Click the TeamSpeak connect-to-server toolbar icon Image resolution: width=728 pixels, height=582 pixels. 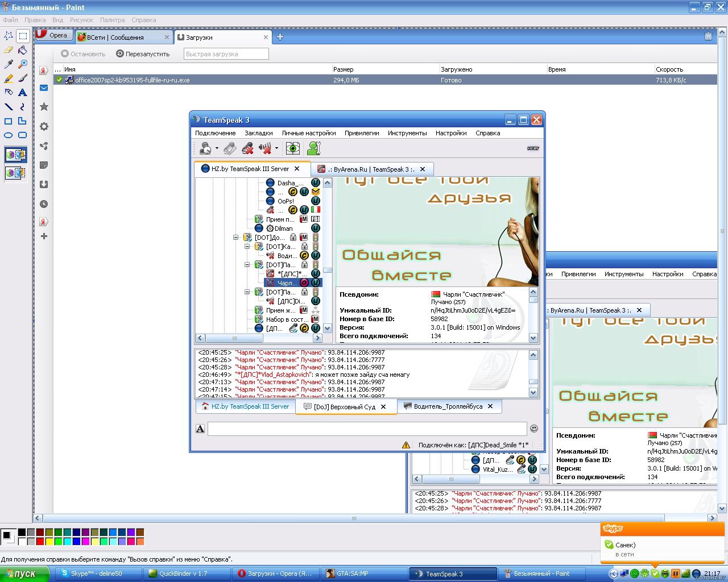tap(205, 148)
